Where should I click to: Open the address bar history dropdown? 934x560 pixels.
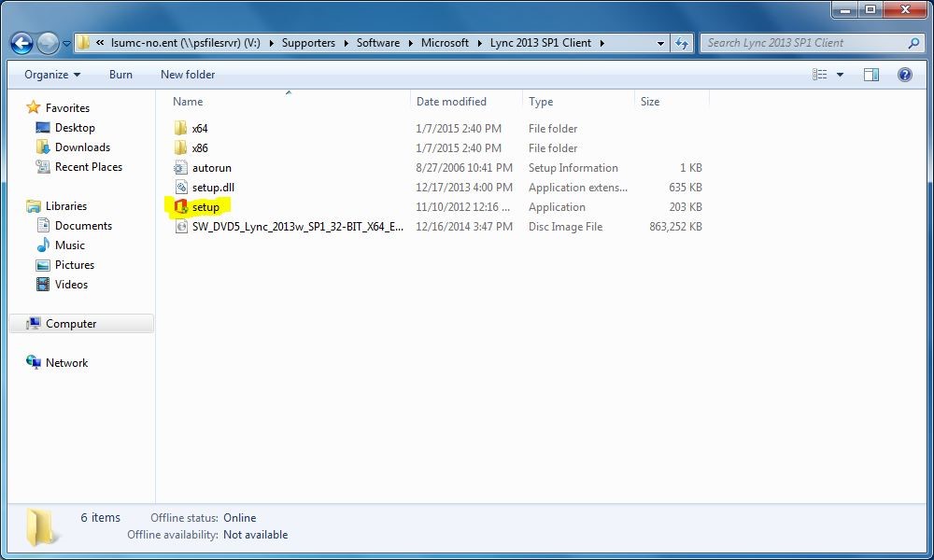(660, 44)
